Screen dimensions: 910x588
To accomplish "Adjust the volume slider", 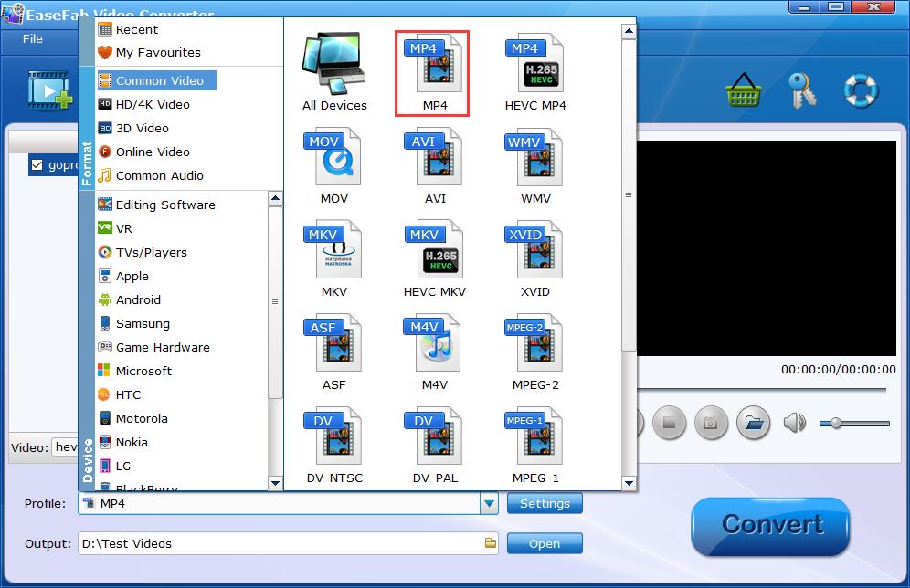I will coord(854,424).
